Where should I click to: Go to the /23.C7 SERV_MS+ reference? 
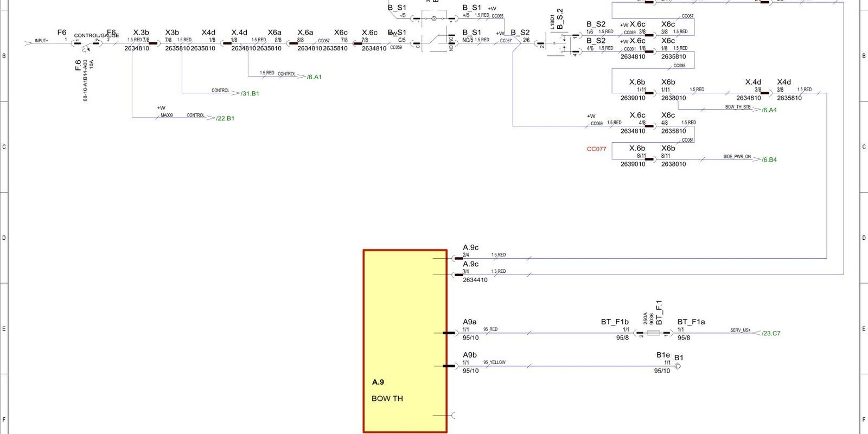(770, 333)
